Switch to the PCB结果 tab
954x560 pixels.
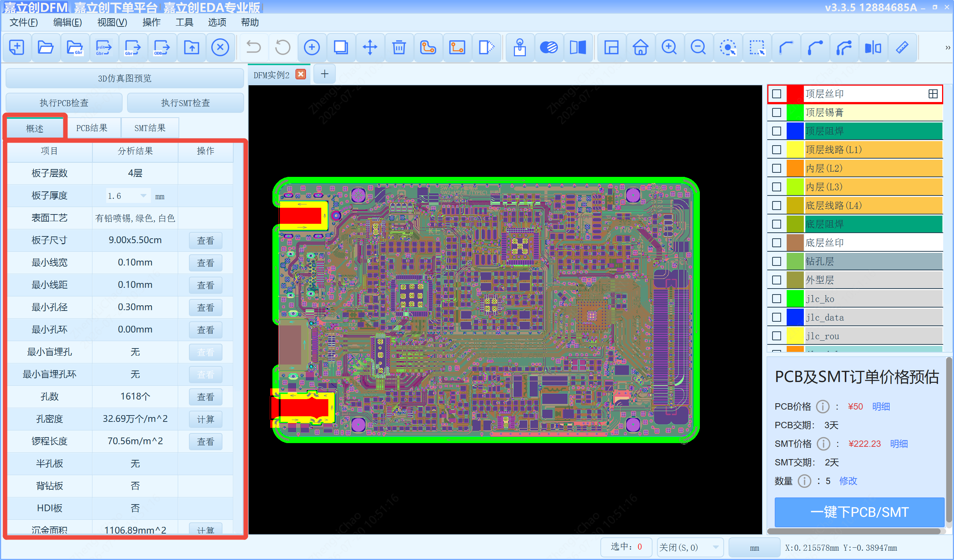(92, 128)
